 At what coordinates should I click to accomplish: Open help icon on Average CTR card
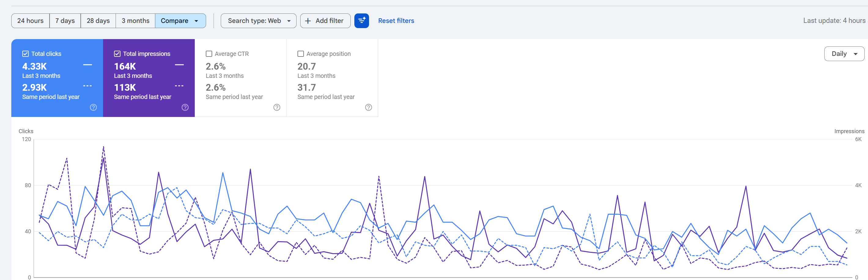point(277,107)
